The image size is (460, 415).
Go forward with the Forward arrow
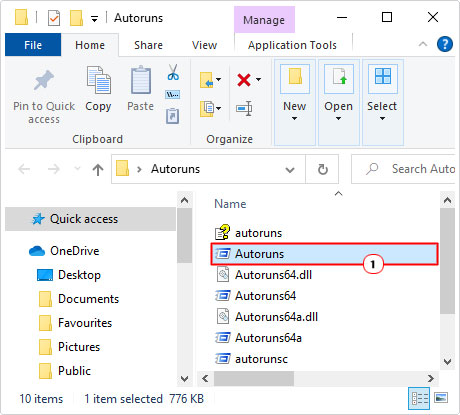pyautogui.click(x=54, y=169)
